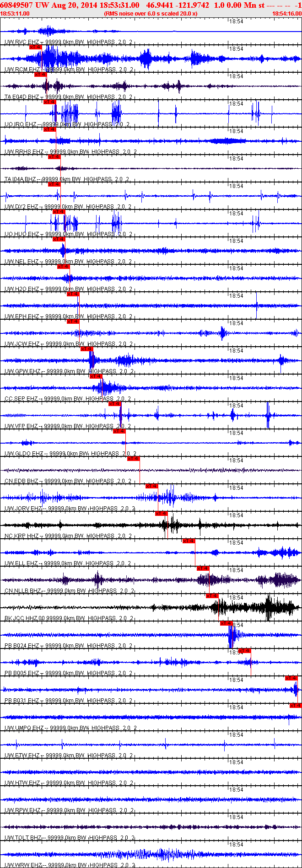
Task: Click the red pick marker above TA.E04D trace
Action: point(40,74)
